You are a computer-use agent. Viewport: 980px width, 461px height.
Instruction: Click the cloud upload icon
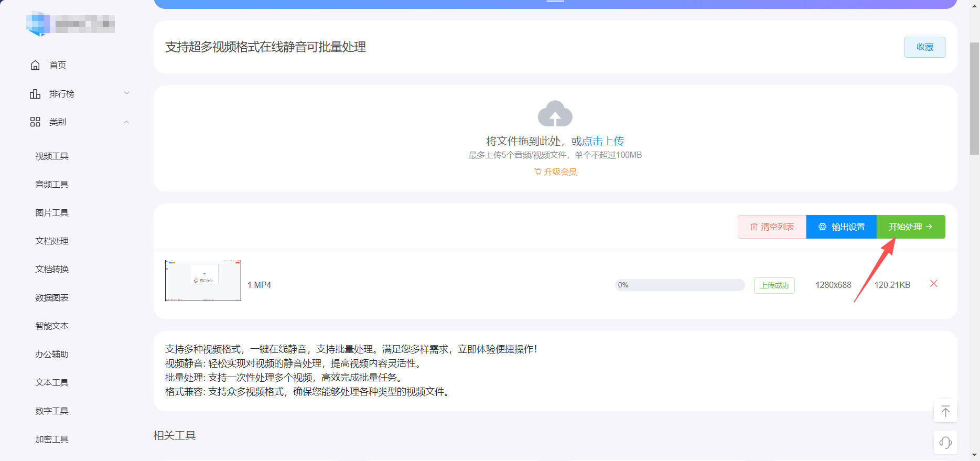coord(555,113)
